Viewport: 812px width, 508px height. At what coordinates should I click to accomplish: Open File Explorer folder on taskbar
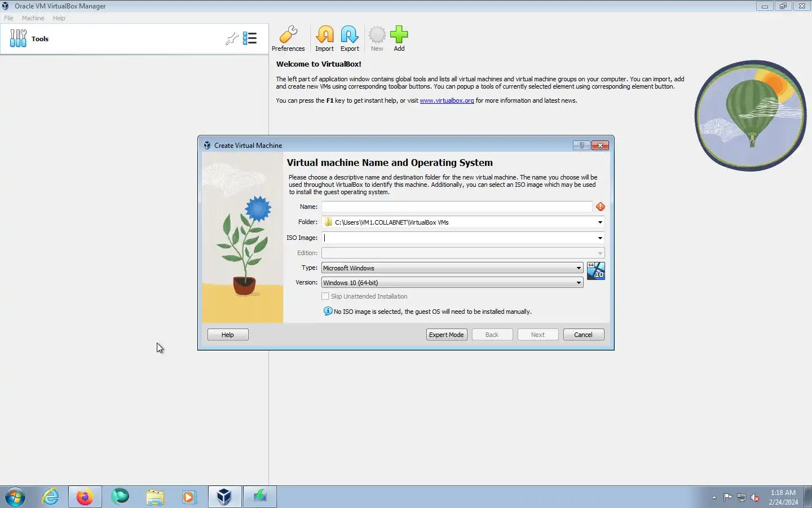click(x=155, y=497)
